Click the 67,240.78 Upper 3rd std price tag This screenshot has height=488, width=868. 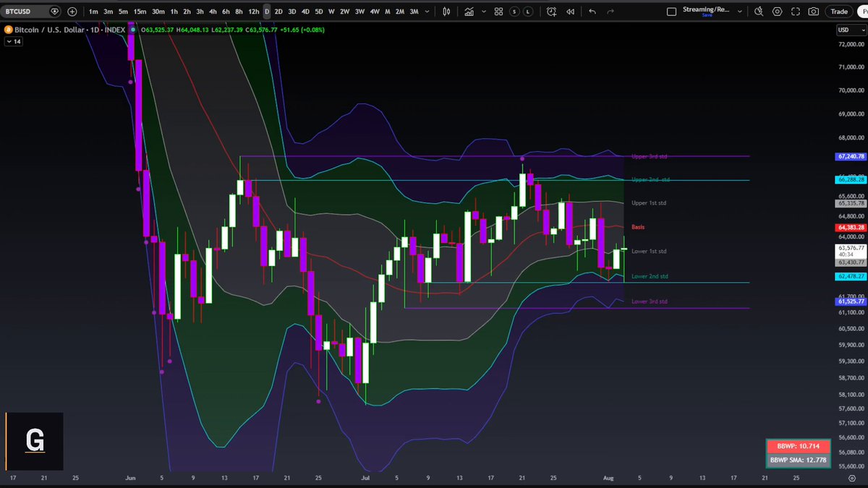pos(850,156)
